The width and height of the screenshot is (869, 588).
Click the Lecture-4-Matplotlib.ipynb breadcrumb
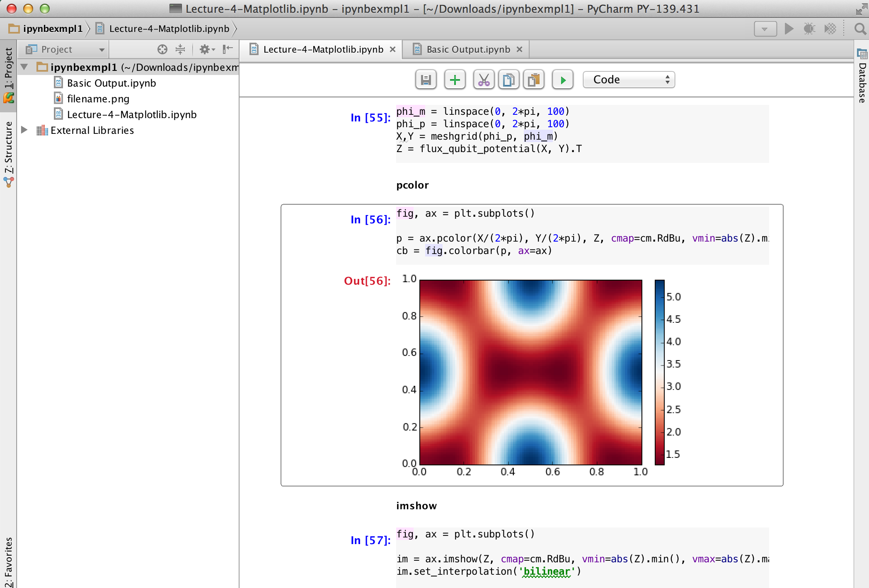pyautogui.click(x=163, y=29)
